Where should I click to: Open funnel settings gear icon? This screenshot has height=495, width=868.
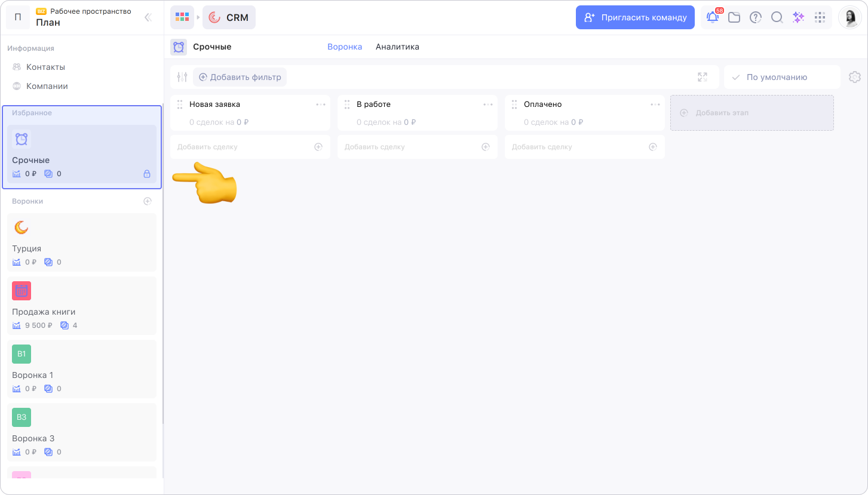click(x=854, y=77)
